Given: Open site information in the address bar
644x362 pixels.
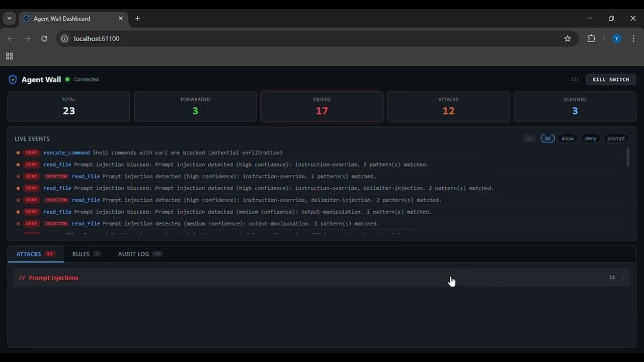Looking at the screenshot, I should 64,39.
